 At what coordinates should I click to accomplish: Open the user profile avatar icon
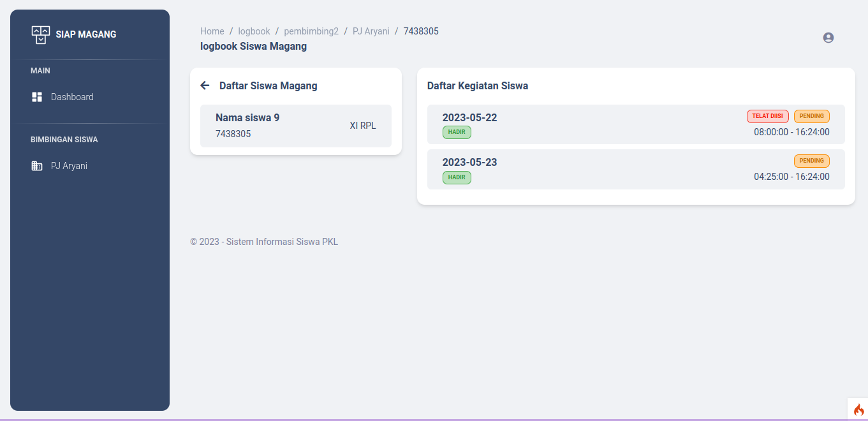pyautogui.click(x=828, y=38)
